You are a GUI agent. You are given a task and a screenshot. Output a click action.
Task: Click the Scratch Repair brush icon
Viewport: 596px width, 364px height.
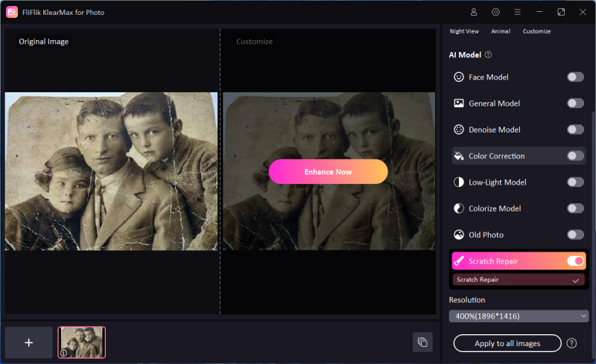click(459, 261)
